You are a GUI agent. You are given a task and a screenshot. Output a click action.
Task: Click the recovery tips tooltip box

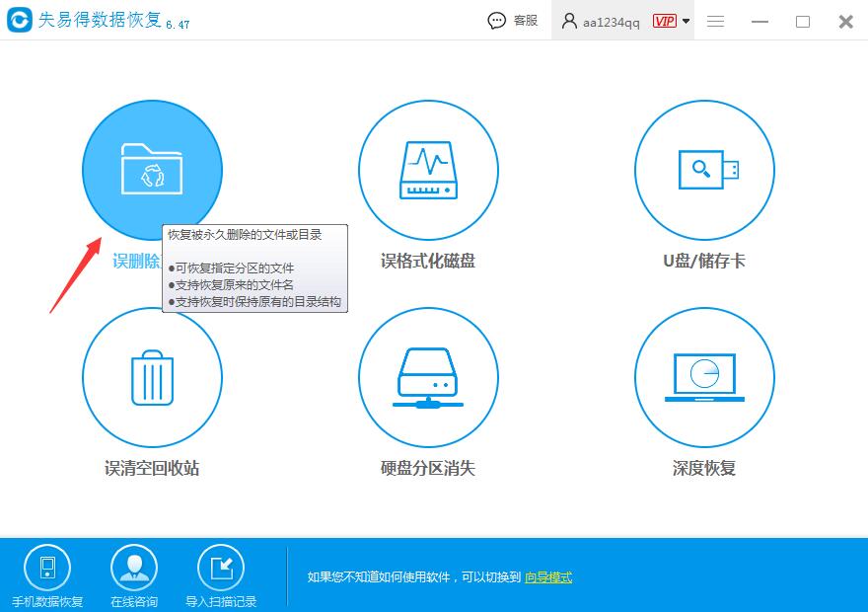coord(254,268)
